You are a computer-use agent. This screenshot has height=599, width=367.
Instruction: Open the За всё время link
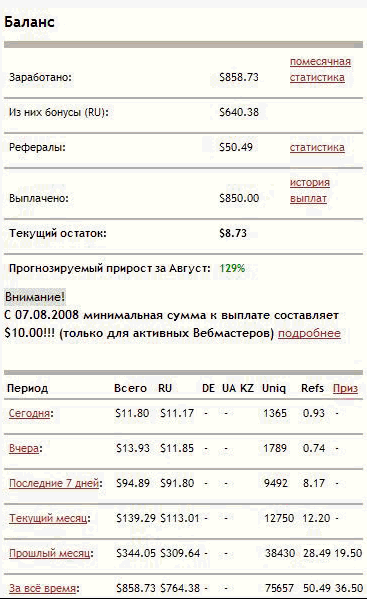pyautogui.click(x=43, y=588)
